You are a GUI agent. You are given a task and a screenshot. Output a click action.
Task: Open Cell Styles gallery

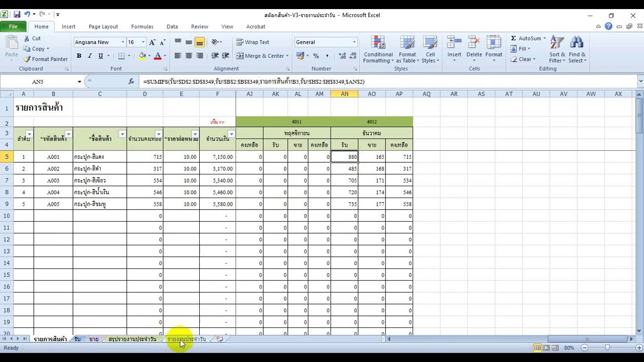coord(430,49)
